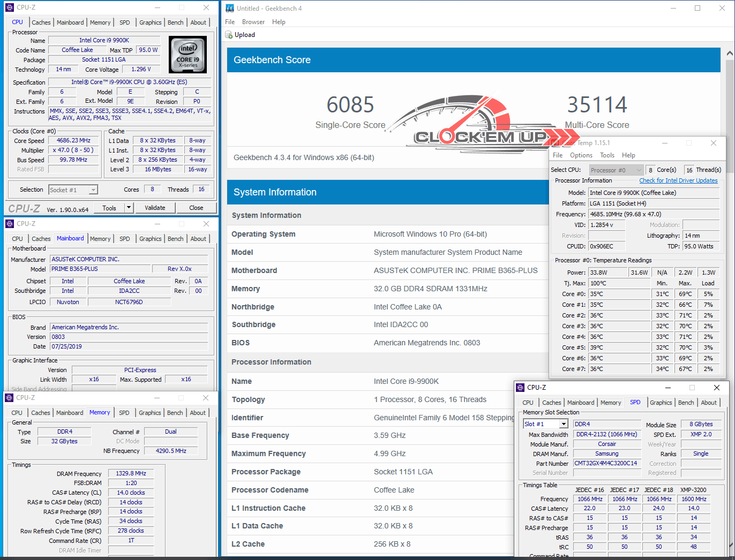Click the Geekbench 4 title bar app icon

pyautogui.click(x=230, y=8)
